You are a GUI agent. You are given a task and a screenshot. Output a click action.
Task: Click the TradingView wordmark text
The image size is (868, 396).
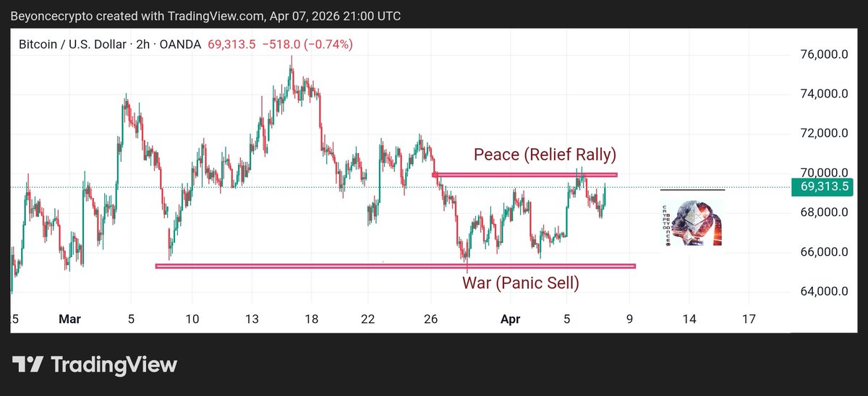114,365
